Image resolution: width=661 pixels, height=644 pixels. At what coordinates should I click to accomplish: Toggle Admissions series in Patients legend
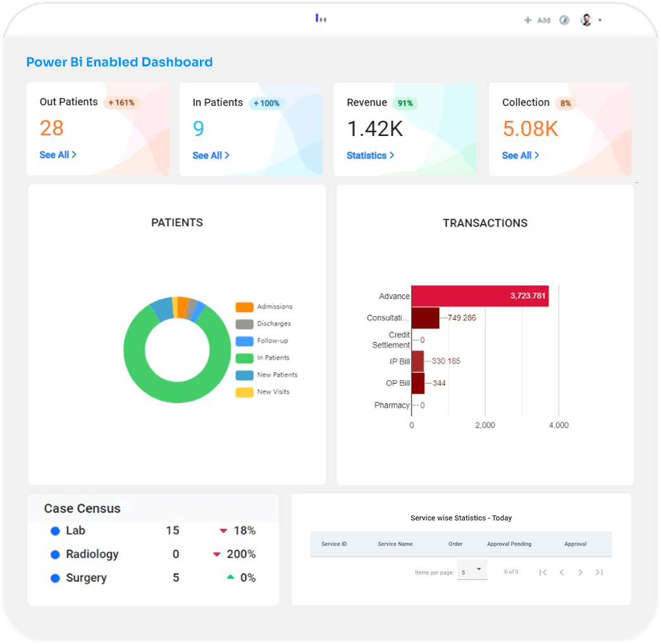click(x=264, y=307)
